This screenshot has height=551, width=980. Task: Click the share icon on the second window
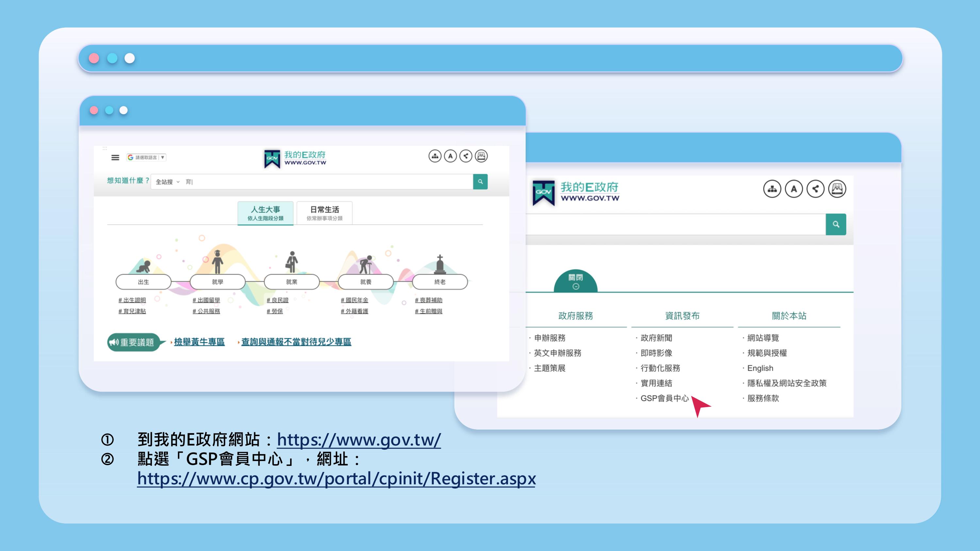pos(815,189)
